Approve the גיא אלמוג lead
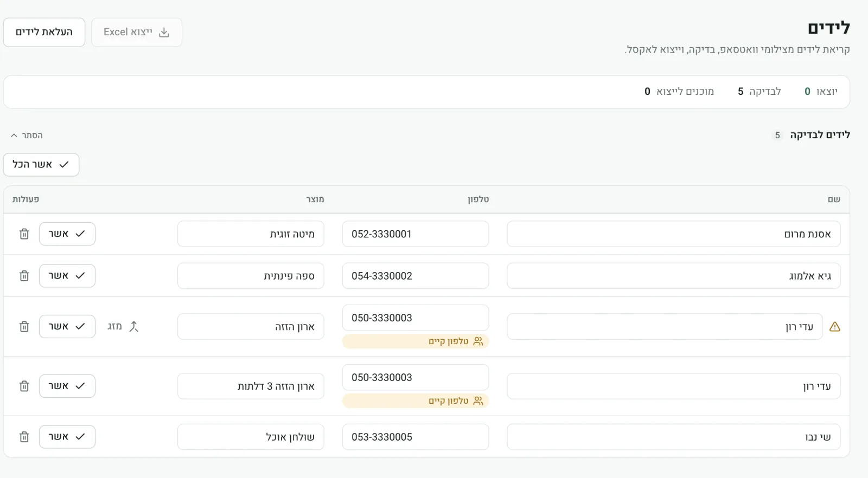The width and height of the screenshot is (868, 478). [x=67, y=276]
